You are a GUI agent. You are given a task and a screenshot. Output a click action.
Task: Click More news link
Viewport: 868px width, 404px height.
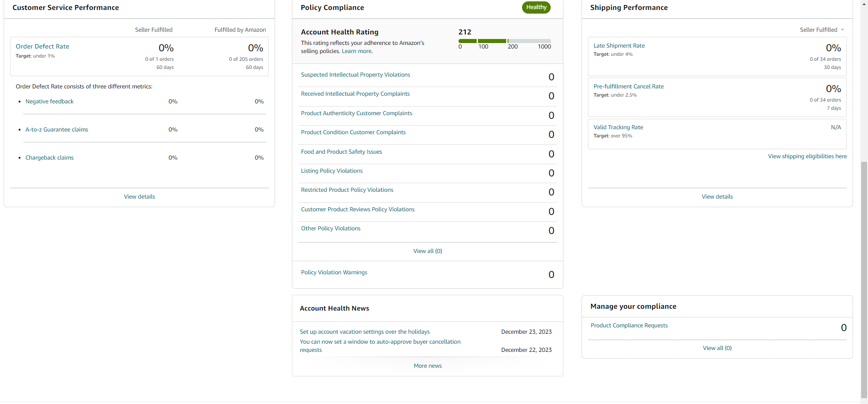click(428, 366)
